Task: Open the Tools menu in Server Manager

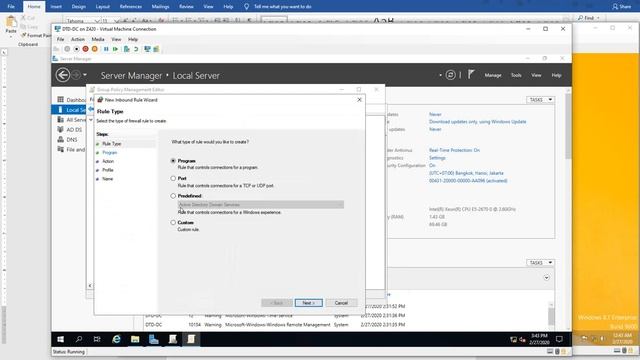Action: (x=516, y=75)
